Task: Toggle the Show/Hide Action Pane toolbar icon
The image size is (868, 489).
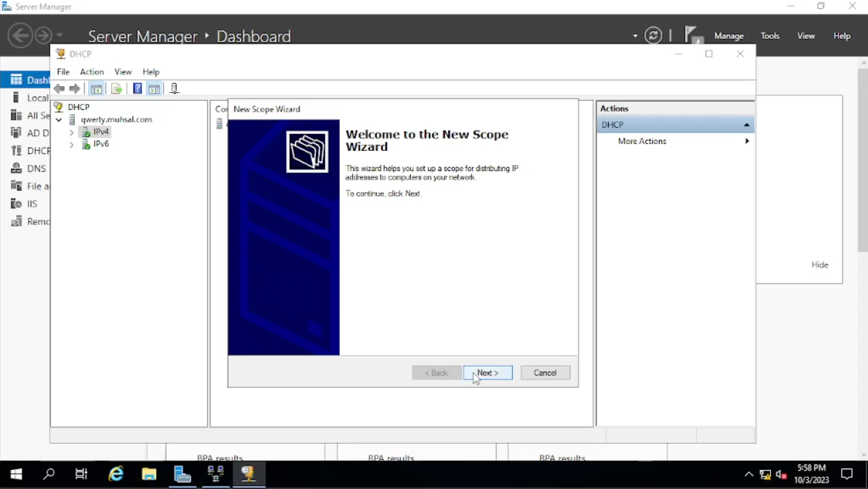Action: (154, 89)
